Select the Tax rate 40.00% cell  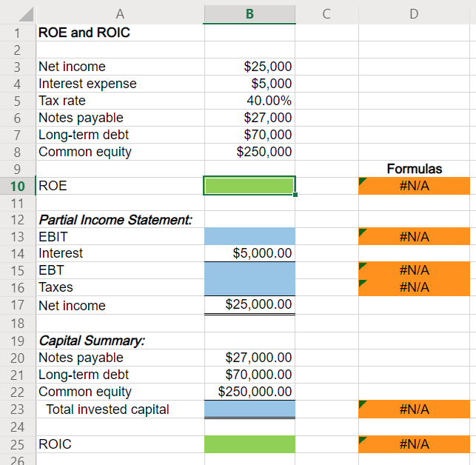[249, 101]
